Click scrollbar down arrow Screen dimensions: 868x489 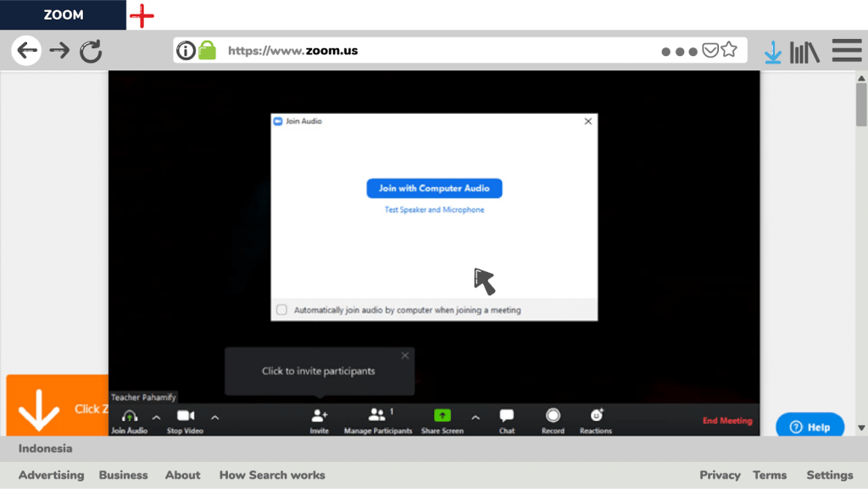click(x=861, y=428)
